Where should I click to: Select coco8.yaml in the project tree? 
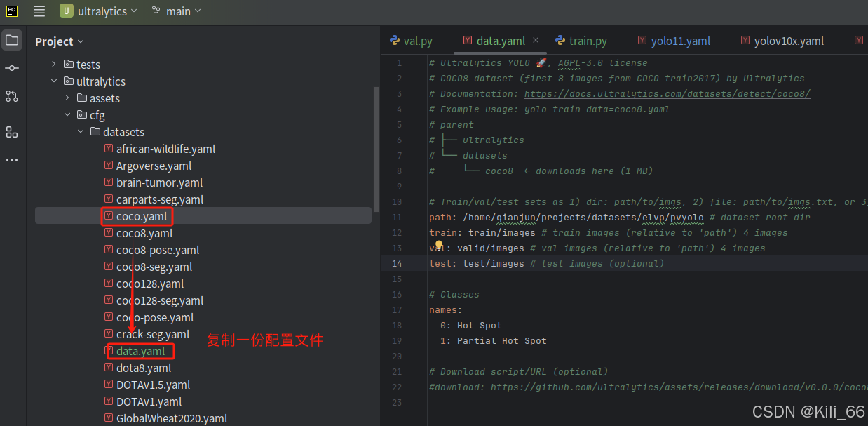pyautogui.click(x=144, y=233)
